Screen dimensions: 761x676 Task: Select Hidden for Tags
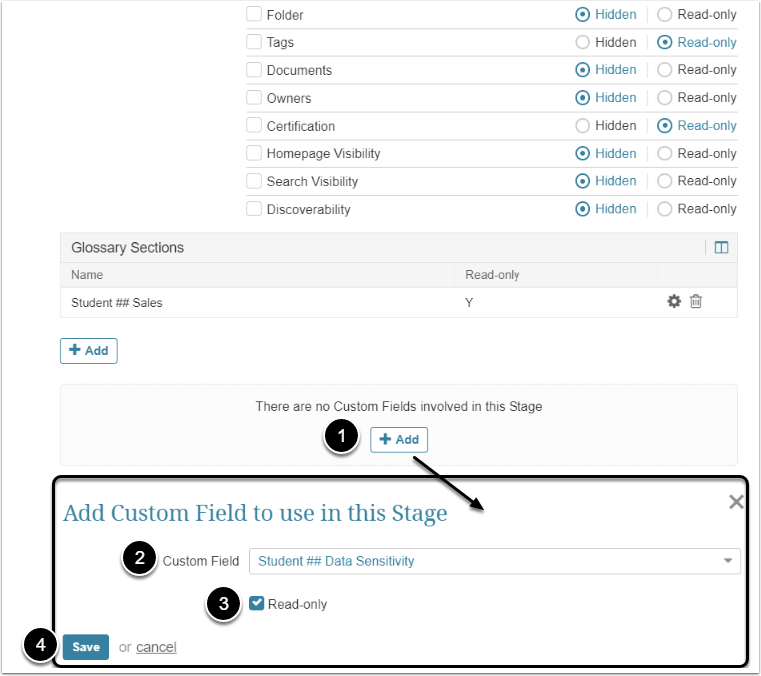pos(583,43)
